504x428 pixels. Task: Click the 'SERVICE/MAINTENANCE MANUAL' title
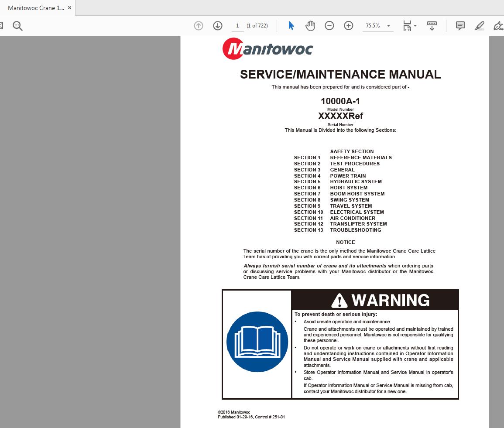point(340,74)
